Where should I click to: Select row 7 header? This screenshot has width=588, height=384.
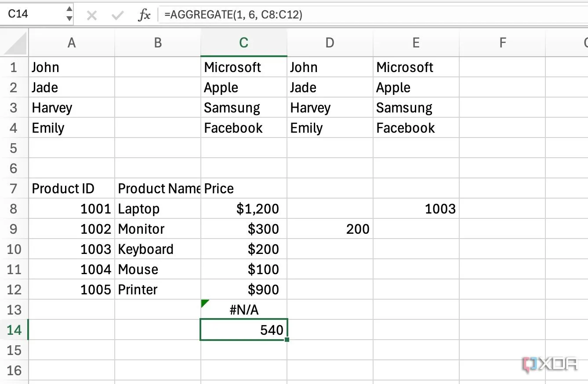tap(14, 188)
